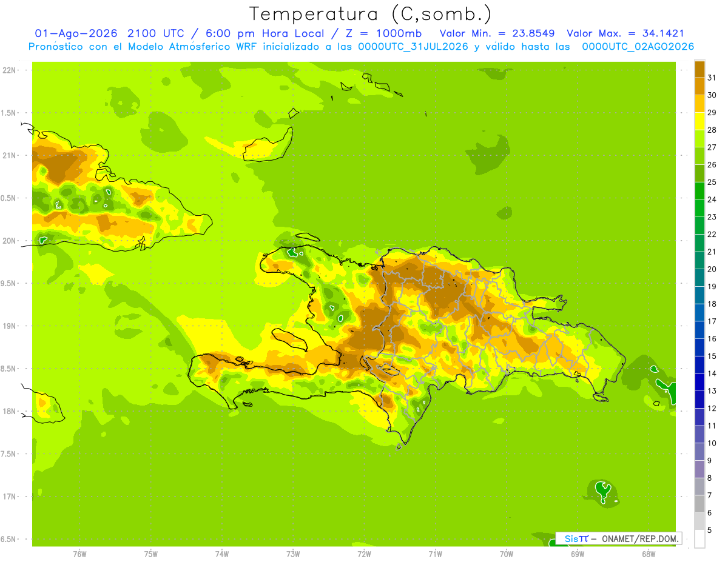Click the '76W' longitude axis label
Image resolution: width=728 pixels, height=562 pixels.
[79, 554]
